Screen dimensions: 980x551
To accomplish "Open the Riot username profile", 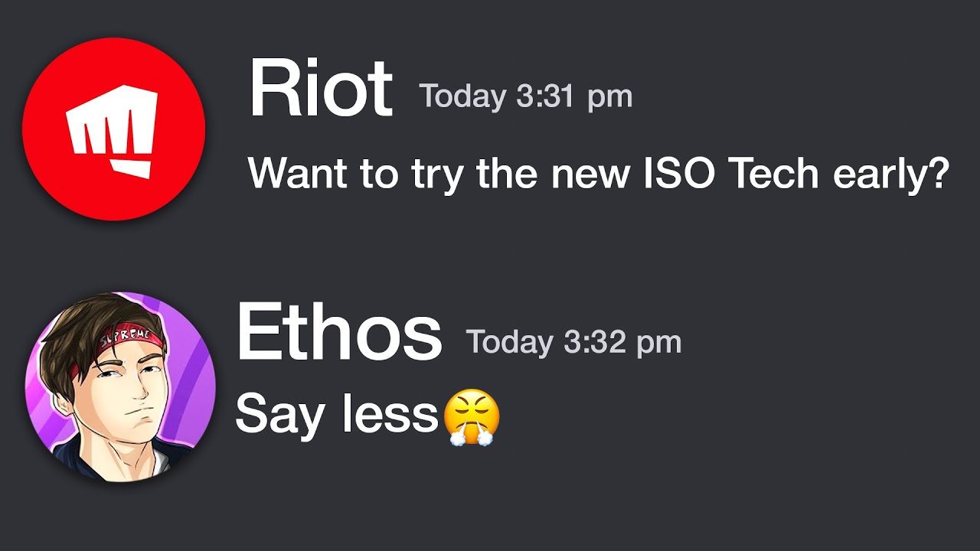I will (x=321, y=90).
